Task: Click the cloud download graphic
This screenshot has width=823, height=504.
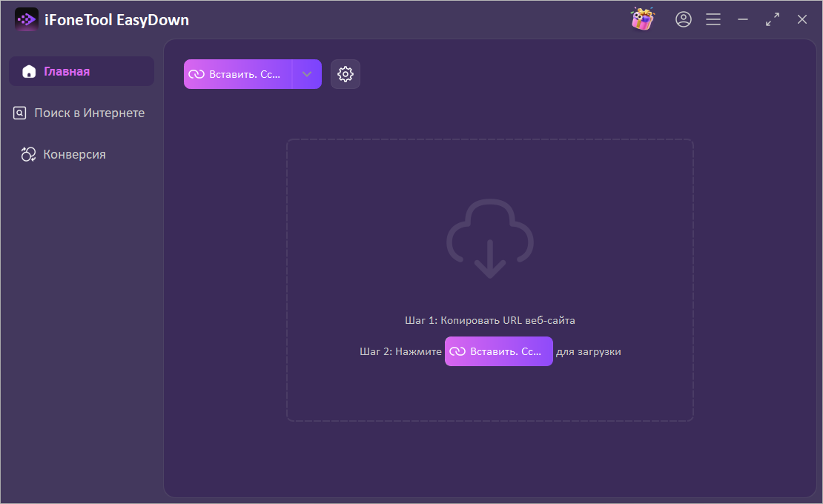Action: (x=489, y=239)
